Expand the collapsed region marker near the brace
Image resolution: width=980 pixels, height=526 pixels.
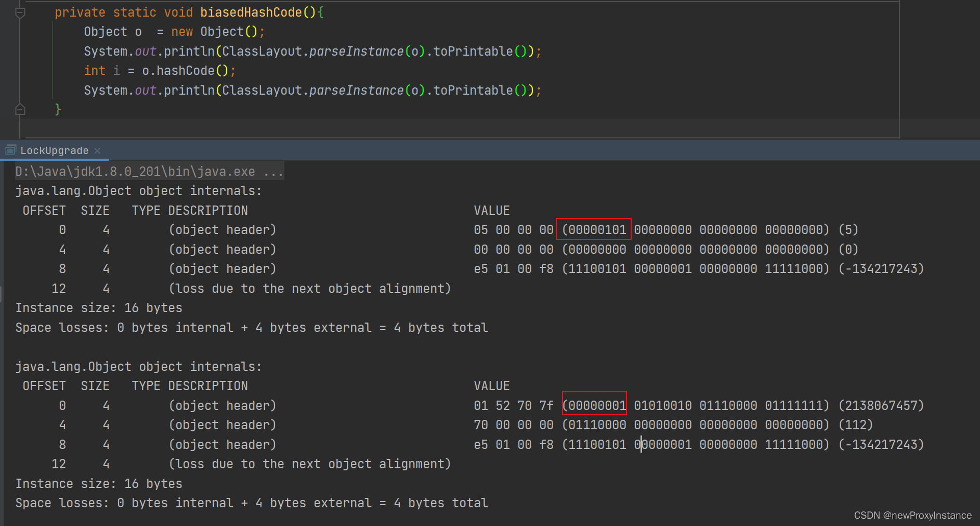click(20, 109)
